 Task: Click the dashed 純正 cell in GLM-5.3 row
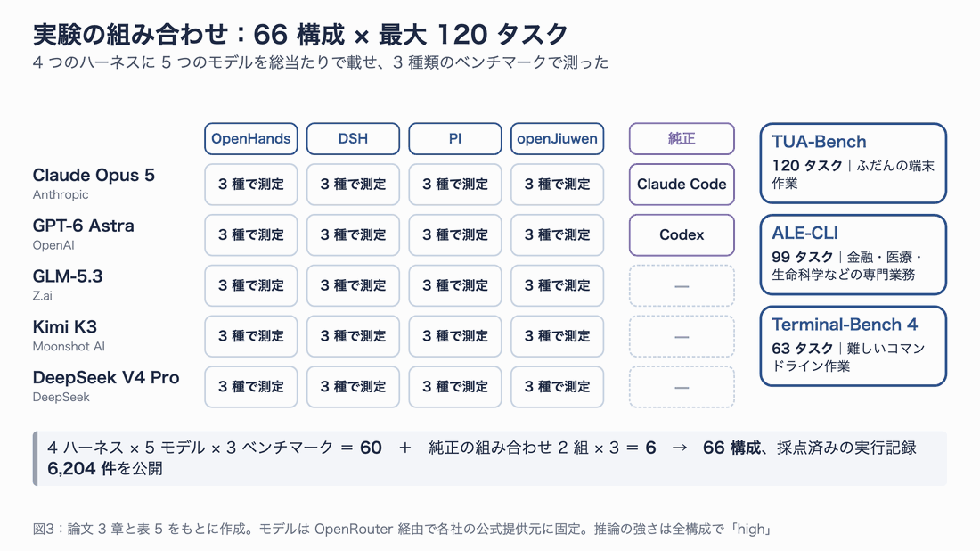coord(682,286)
